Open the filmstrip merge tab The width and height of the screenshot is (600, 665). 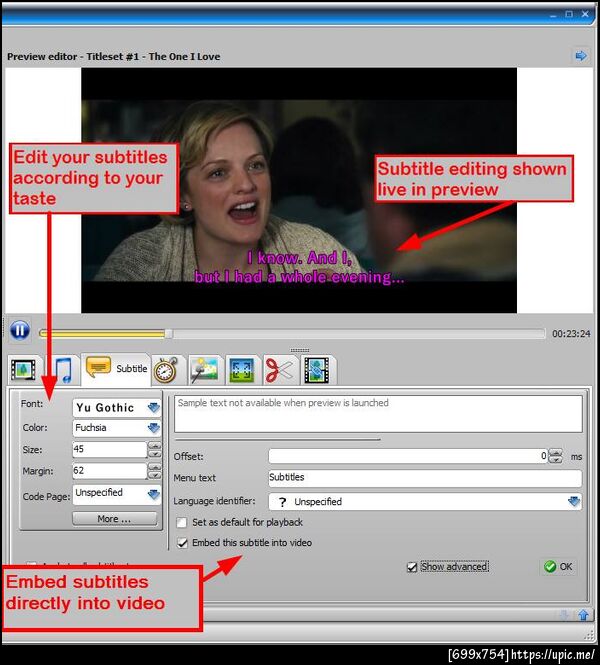(x=317, y=370)
